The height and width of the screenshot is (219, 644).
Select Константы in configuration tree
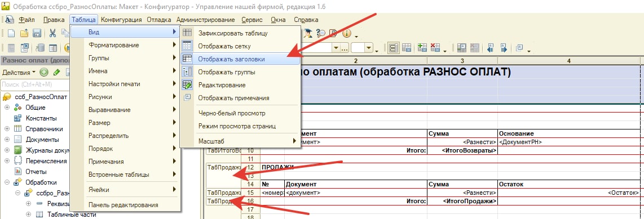pos(41,118)
